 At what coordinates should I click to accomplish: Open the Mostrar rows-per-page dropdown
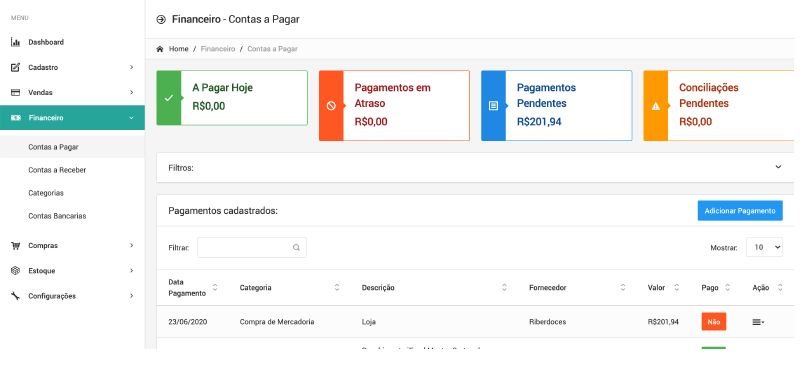tap(764, 247)
